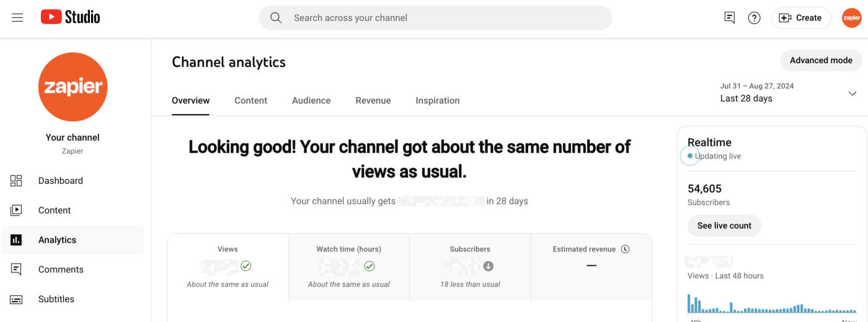Click the Content icon in sidebar
The width and height of the screenshot is (868, 322).
coord(16,211)
